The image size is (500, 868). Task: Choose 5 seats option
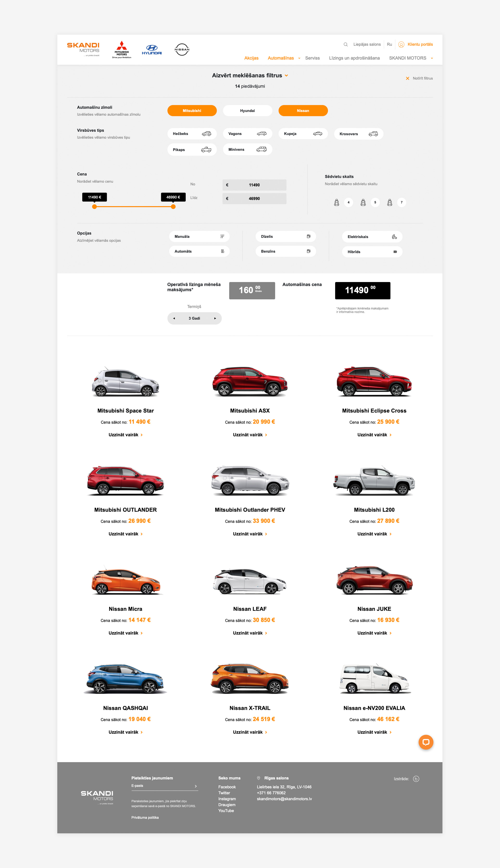(375, 202)
